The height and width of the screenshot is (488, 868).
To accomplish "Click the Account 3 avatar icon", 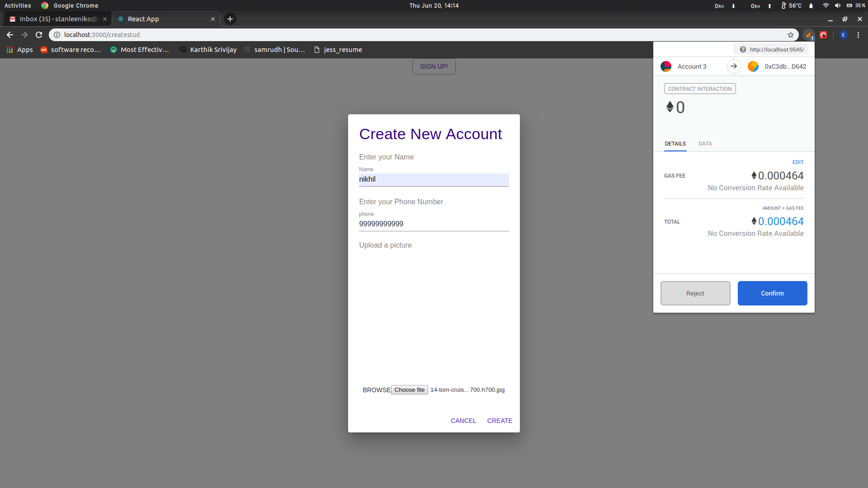I will (666, 66).
